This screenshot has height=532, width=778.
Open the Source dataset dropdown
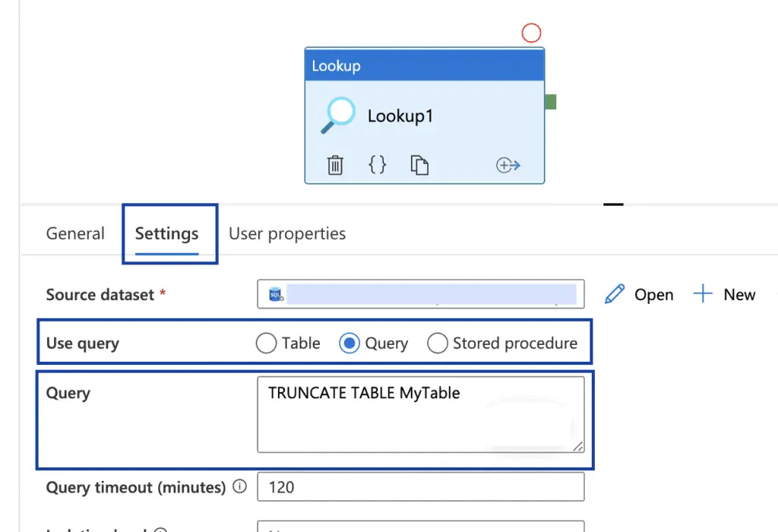point(421,294)
